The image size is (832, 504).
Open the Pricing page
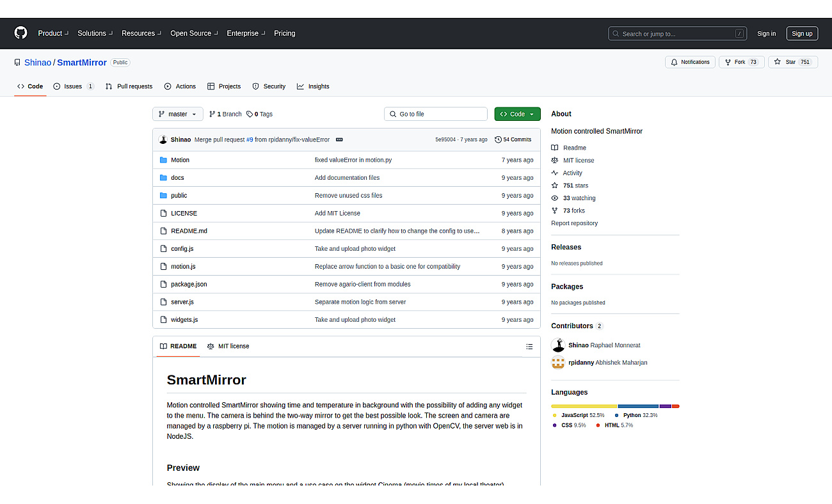(x=285, y=33)
